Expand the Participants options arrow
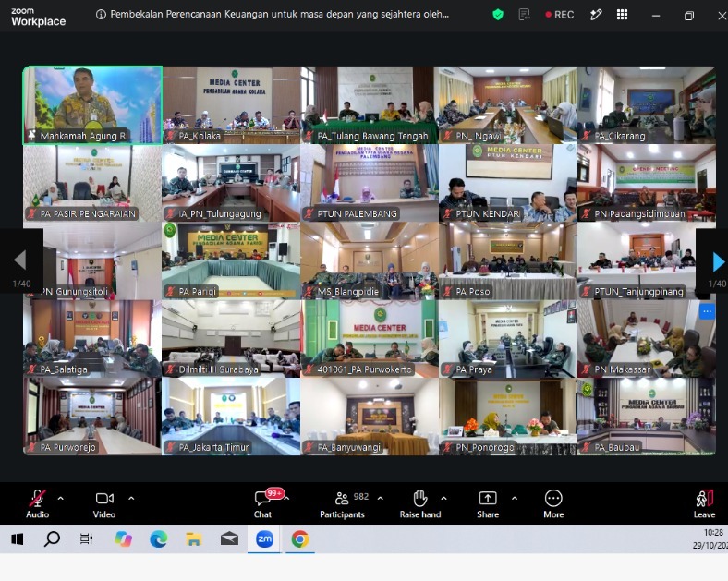728x581 pixels. pos(381,499)
